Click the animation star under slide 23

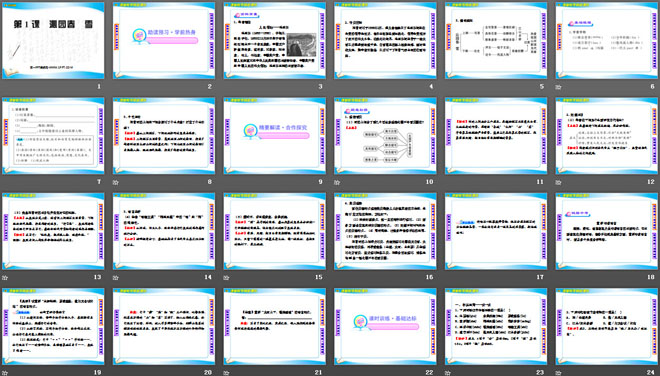pos(447,373)
